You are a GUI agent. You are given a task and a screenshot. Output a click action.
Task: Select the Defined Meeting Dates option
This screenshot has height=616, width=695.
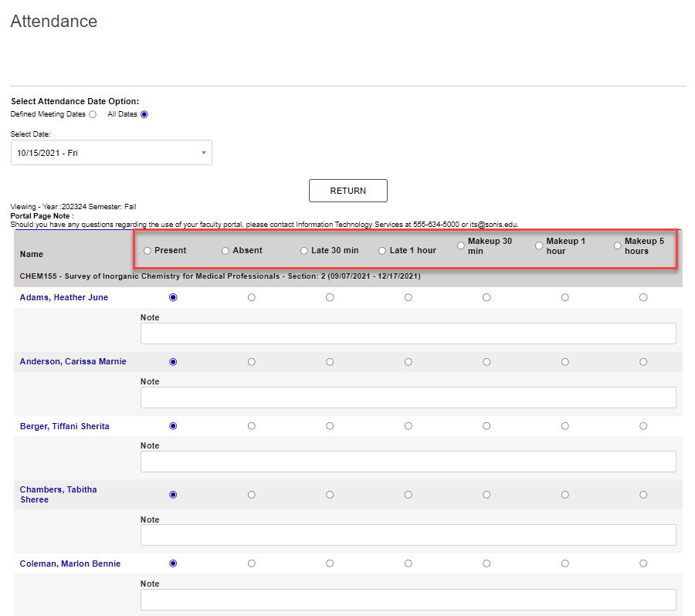93,113
